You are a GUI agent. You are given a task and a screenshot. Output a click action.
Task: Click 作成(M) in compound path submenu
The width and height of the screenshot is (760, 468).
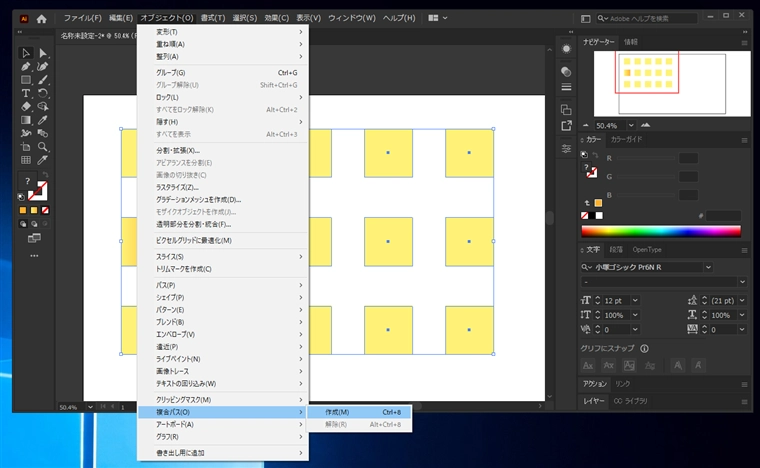click(x=337, y=412)
